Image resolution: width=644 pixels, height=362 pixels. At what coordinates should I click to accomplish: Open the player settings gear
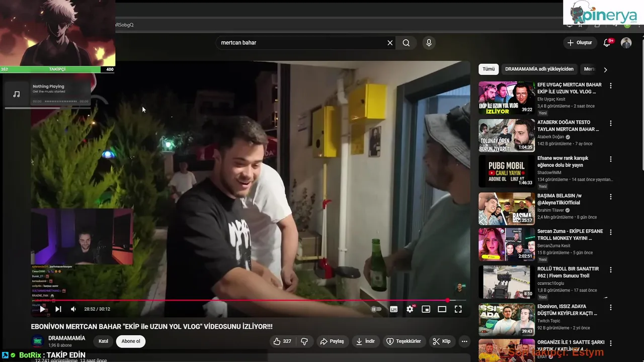coord(410,309)
